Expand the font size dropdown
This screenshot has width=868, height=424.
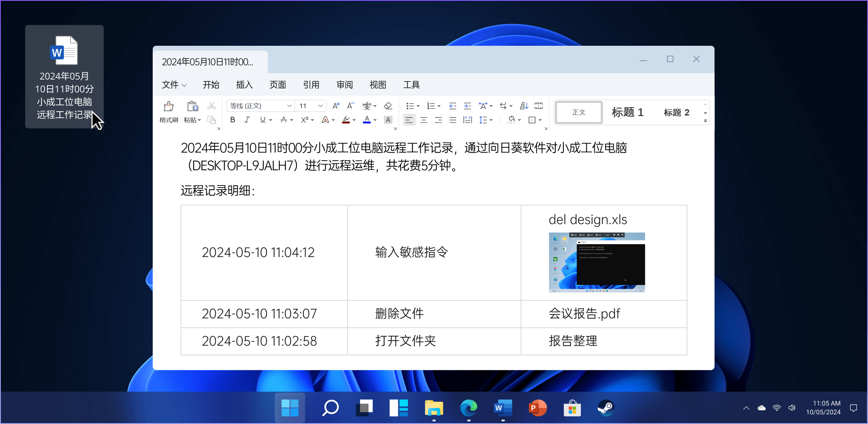[x=320, y=106]
